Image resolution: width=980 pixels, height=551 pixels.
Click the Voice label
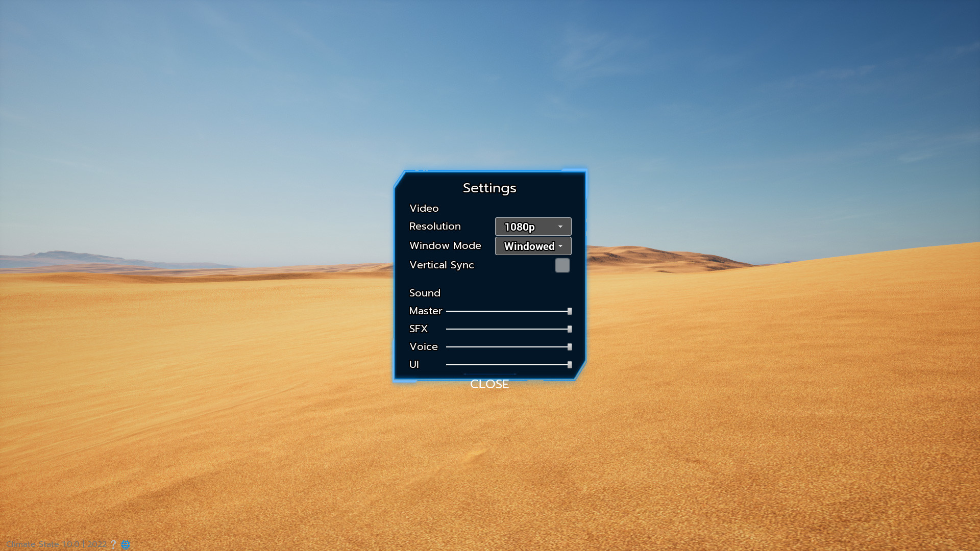(424, 346)
